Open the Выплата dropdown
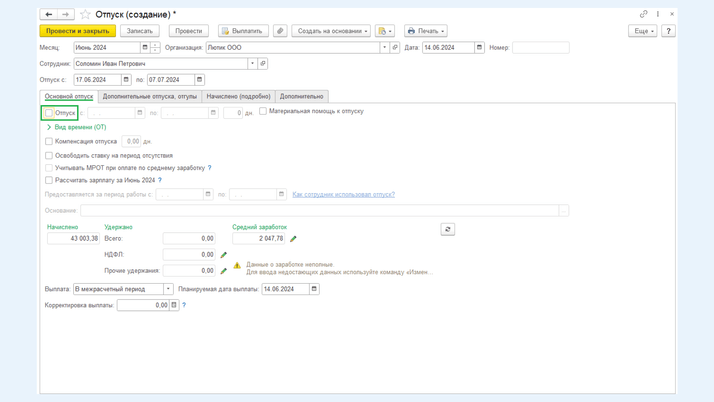Screen dimensions: 714x402 [x=168, y=289]
